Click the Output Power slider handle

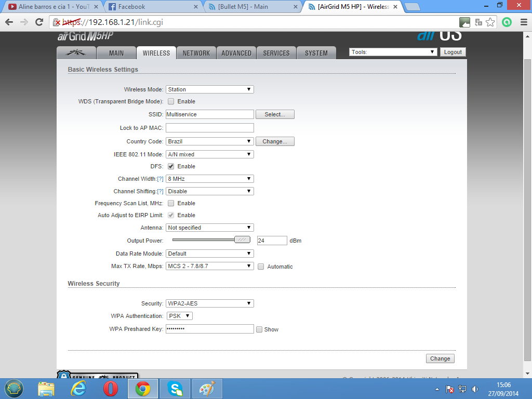point(242,240)
